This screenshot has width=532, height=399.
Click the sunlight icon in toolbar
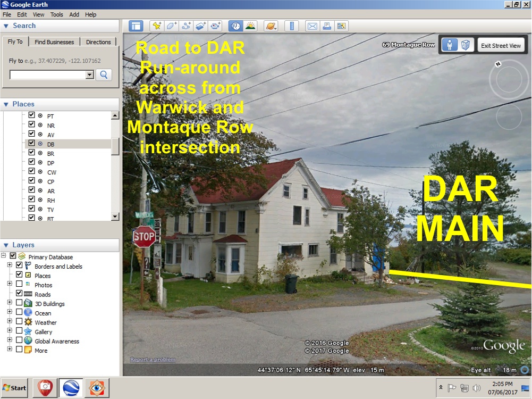click(x=250, y=26)
